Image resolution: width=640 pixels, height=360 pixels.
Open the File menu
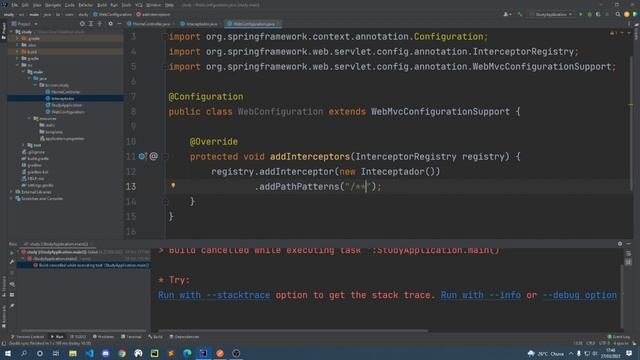(x=15, y=5)
